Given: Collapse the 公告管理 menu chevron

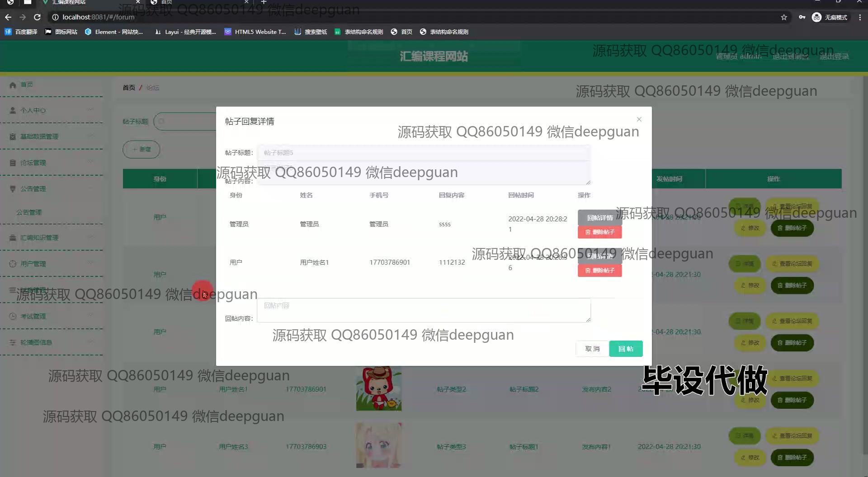Looking at the screenshot, I should [90, 188].
